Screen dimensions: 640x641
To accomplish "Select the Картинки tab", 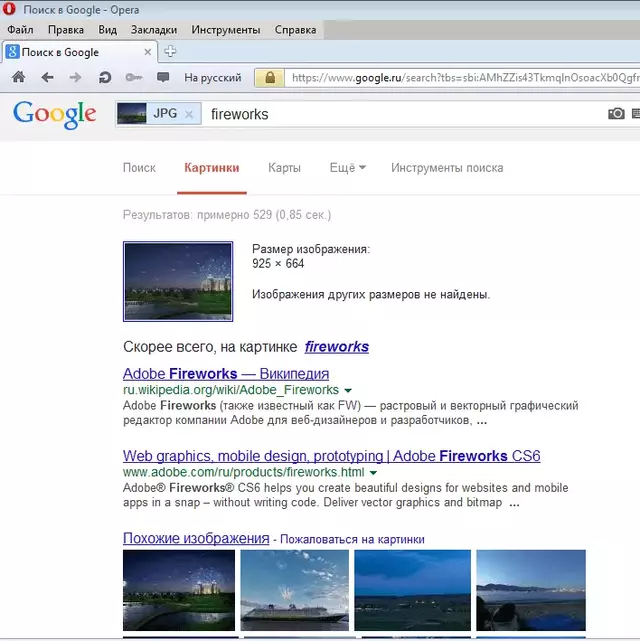I will click(x=212, y=168).
